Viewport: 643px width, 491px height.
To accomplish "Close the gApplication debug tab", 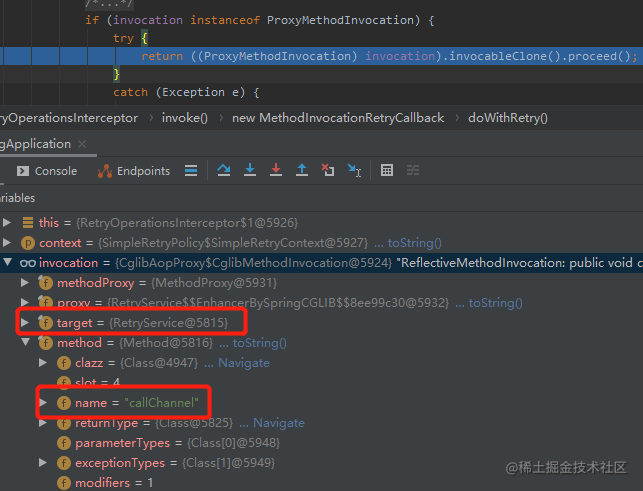I will click(x=82, y=144).
